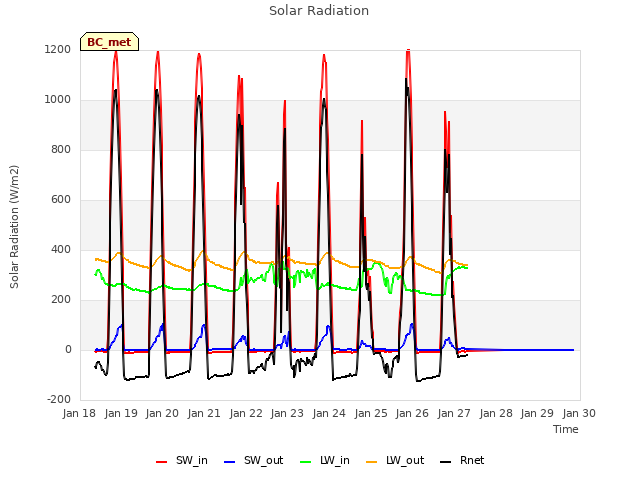Click the 400 y-axis label
640x480 pixels.
pos(61,249)
